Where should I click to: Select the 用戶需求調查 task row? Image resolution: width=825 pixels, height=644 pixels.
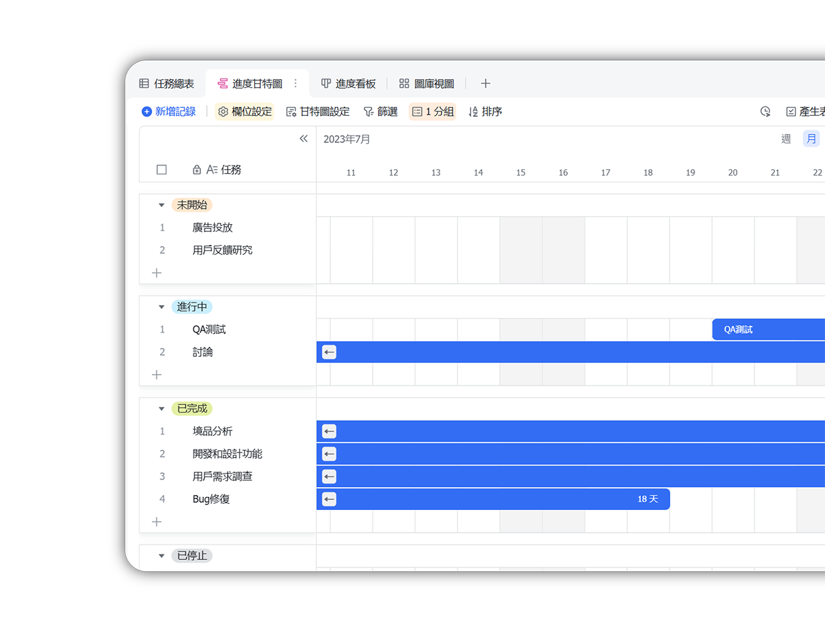(x=228, y=477)
